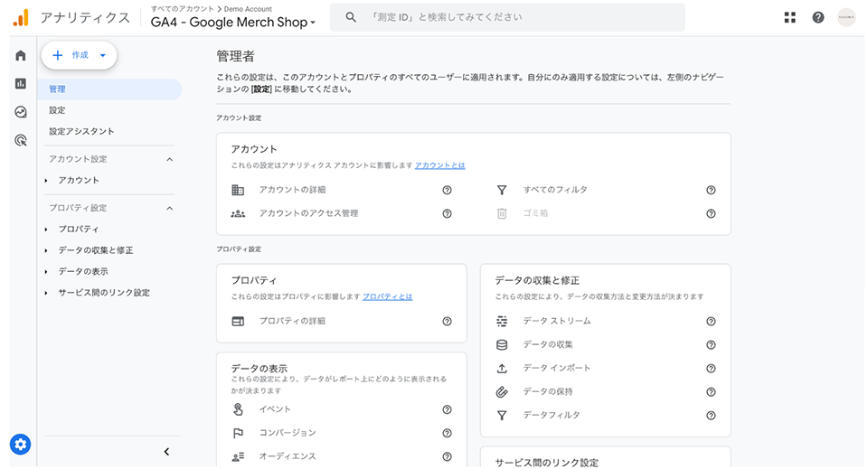
Task: Click help icon for オーディエンス
Action: [x=448, y=457]
